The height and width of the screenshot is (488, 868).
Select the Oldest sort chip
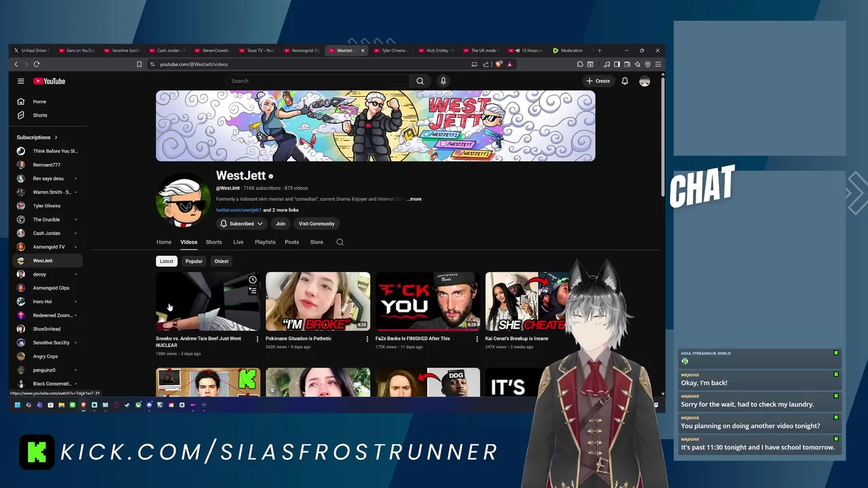[221, 261]
